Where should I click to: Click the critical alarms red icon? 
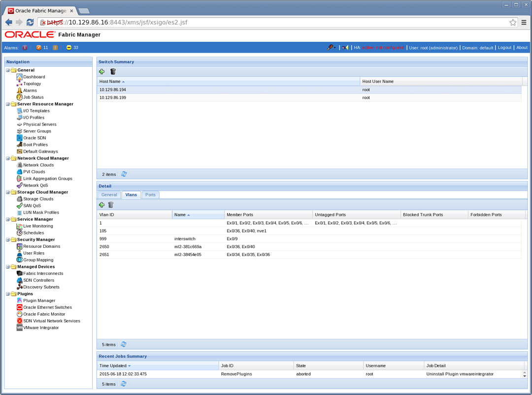pyautogui.click(x=25, y=47)
